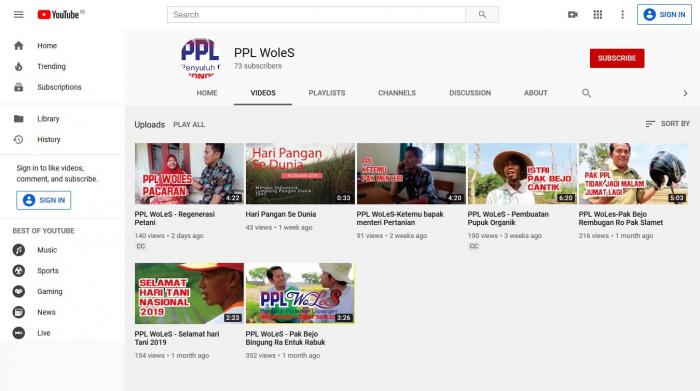Open title PPL WoLeS - Selamat hari Tani 2019
The height and width of the screenshot is (391, 700).
click(177, 338)
